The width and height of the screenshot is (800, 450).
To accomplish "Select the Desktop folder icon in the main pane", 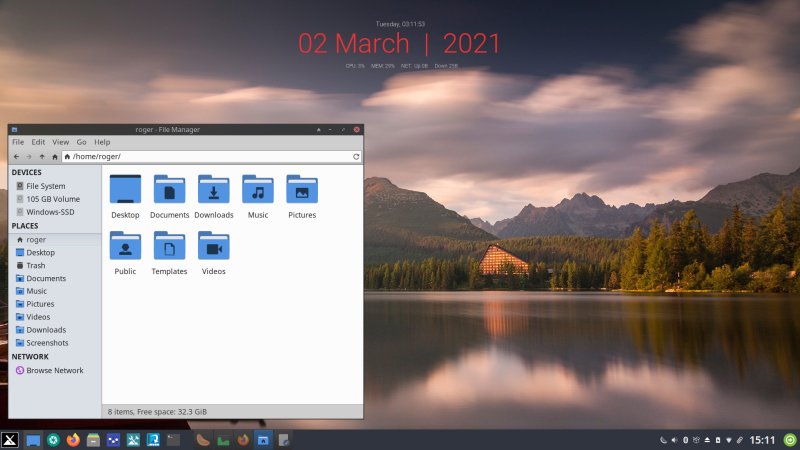I will tap(126, 189).
